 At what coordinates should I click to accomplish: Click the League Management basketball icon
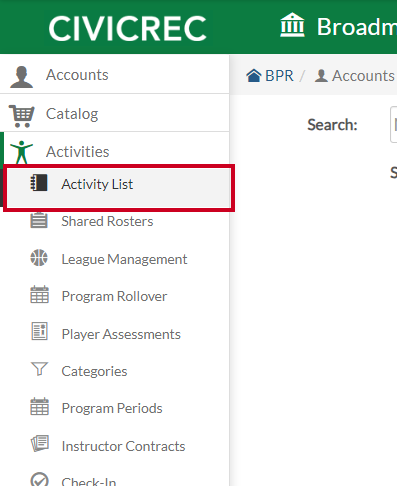(x=39, y=258)
